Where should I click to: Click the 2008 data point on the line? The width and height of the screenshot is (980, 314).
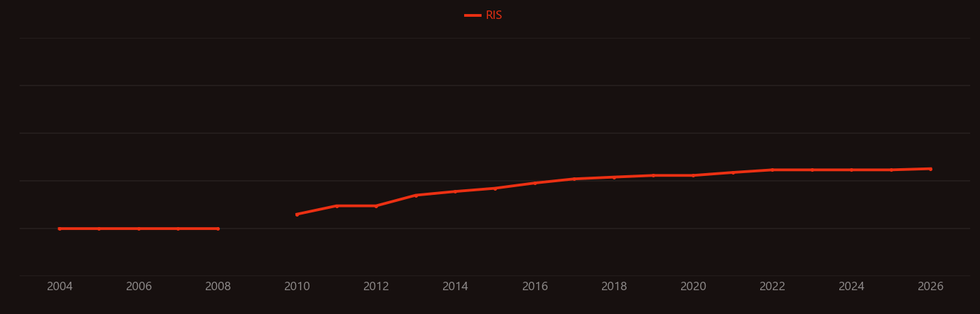pos(218,228)
